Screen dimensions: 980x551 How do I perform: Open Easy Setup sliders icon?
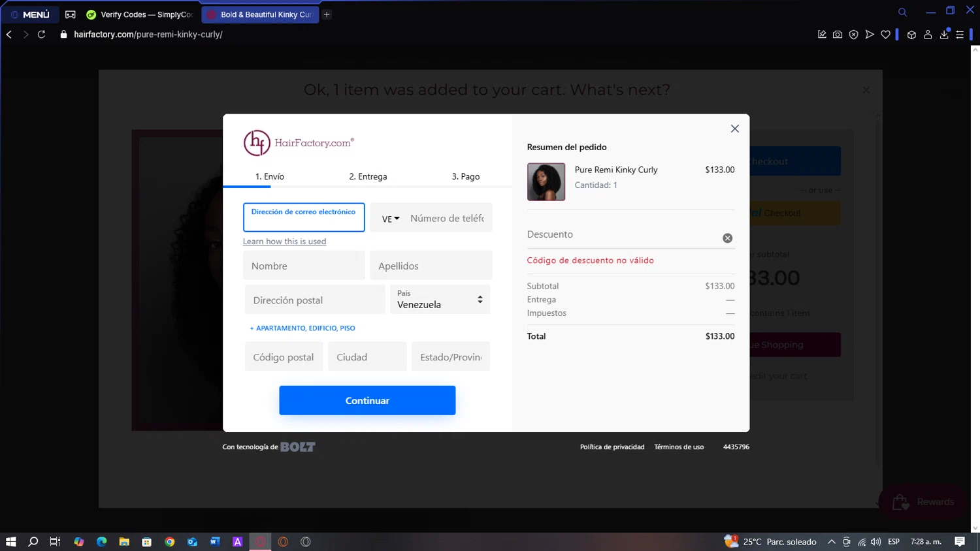pos(960,35)
